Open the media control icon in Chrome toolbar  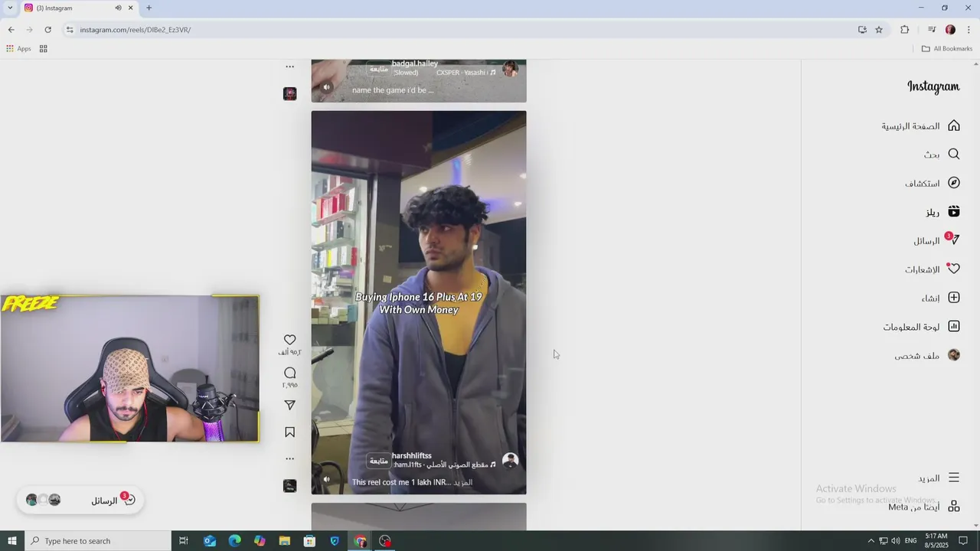[x=932, y=30]
